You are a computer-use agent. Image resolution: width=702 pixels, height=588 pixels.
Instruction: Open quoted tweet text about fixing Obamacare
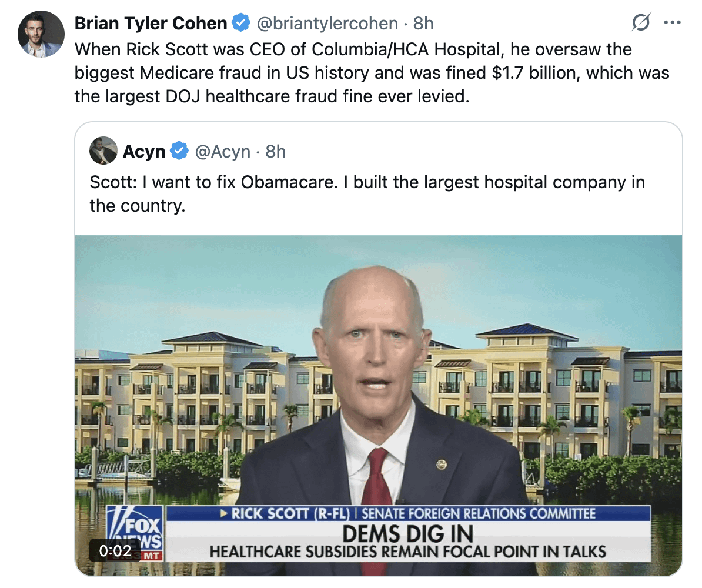(x=367, y=194)
